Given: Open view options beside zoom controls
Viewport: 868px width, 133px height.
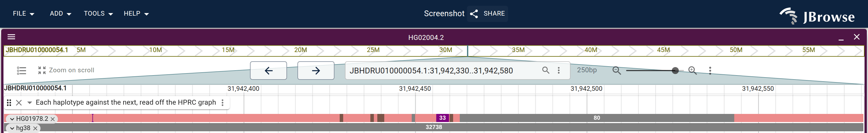Looking at the screenshot, I should pyautogui.click(x=710, y=70).
